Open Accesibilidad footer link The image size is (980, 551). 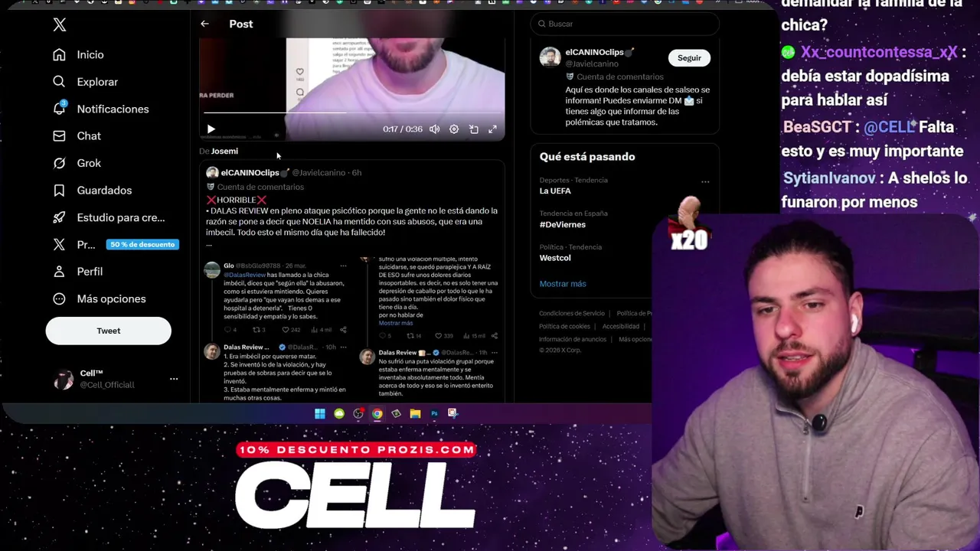point(620,327)
